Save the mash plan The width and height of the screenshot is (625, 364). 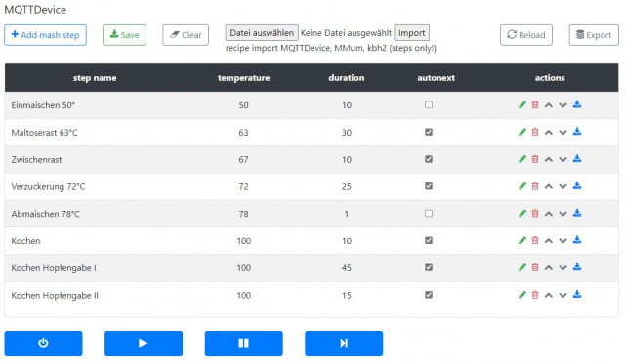coord(124,35)
